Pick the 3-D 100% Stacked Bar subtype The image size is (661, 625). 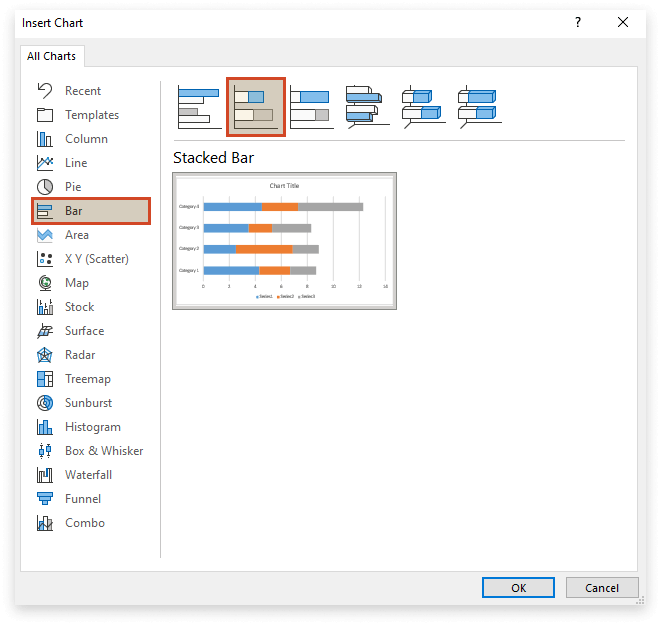tap(479, 107)
